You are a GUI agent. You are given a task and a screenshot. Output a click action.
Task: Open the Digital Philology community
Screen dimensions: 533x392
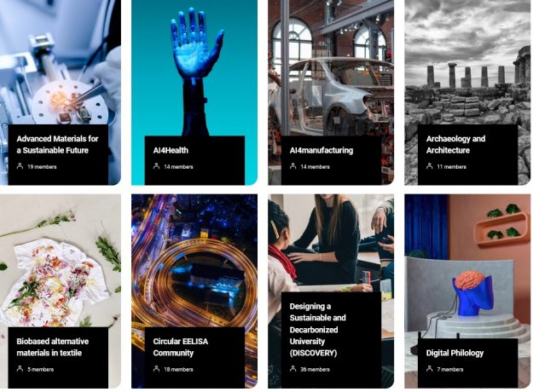[x=455, y=353]
